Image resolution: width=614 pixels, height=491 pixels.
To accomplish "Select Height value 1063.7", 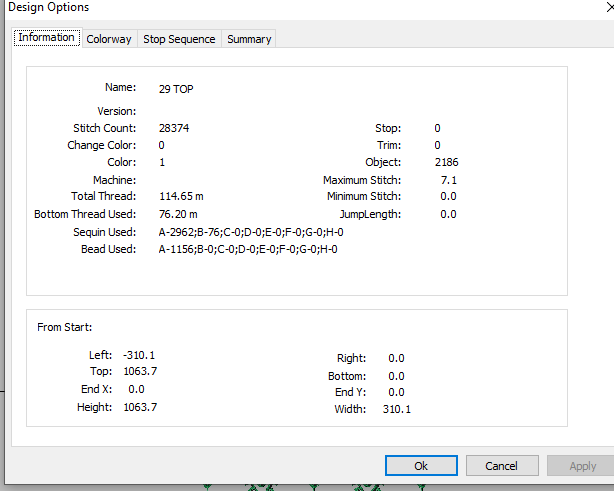I will tap(140, 407).
